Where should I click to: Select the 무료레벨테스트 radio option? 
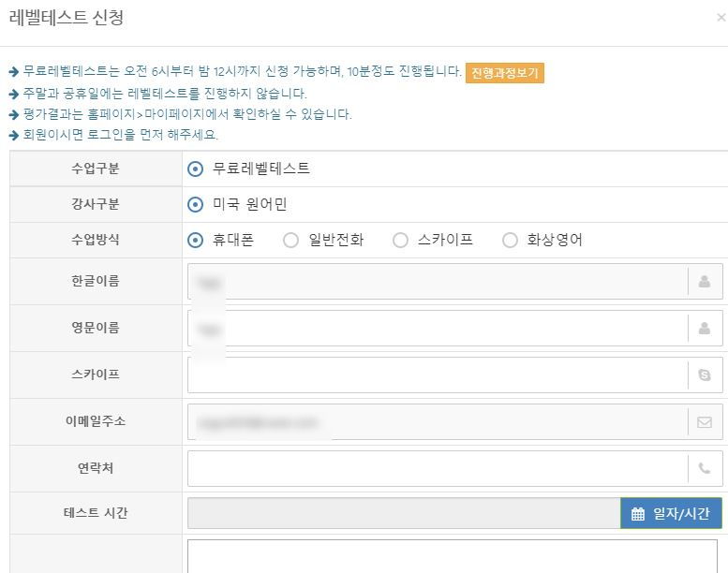point(195,169)
